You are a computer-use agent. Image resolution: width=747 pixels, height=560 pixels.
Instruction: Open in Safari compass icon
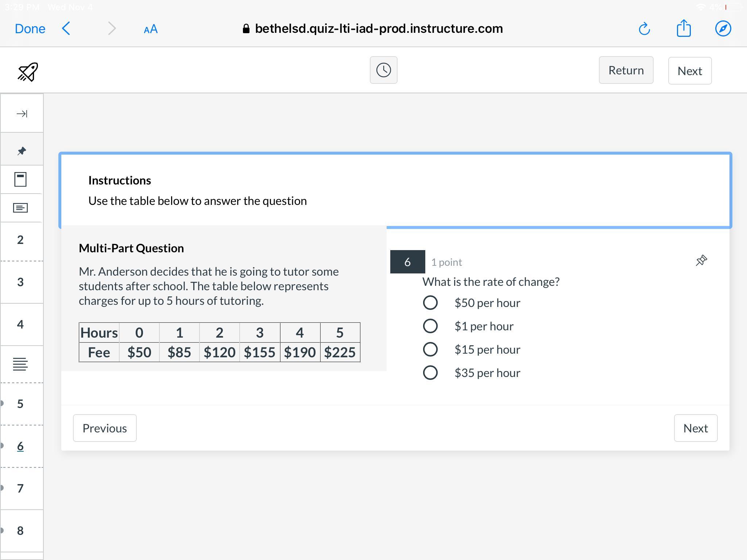pyautogui.click(x=723, y=29)
